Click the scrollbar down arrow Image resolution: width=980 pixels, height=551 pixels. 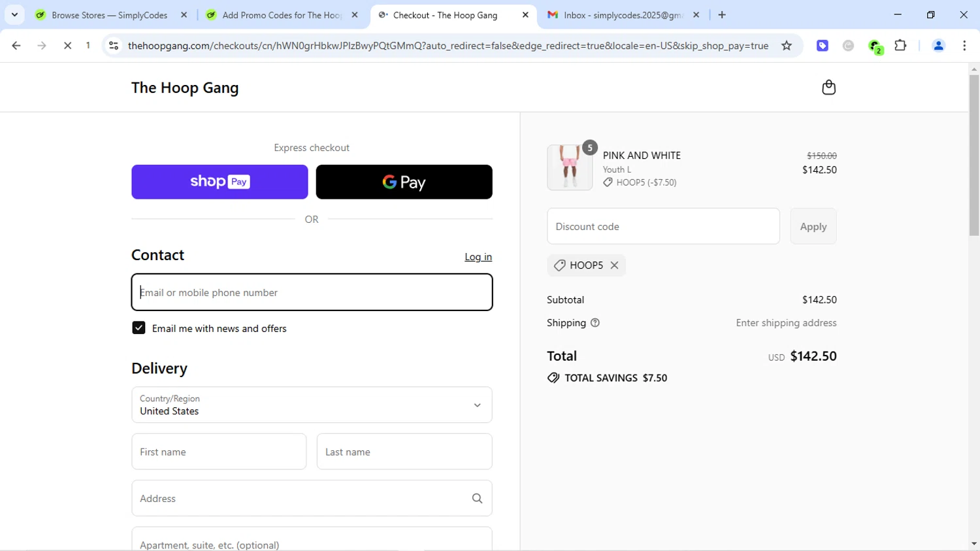pos(974,544)
